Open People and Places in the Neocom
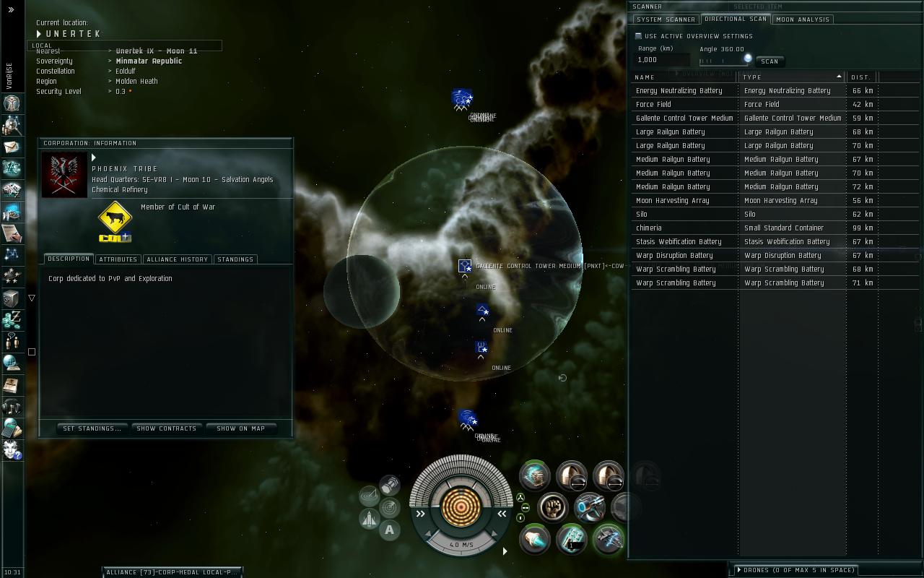The height and width of the screenshot is (578, 924). tap(12, 125)
